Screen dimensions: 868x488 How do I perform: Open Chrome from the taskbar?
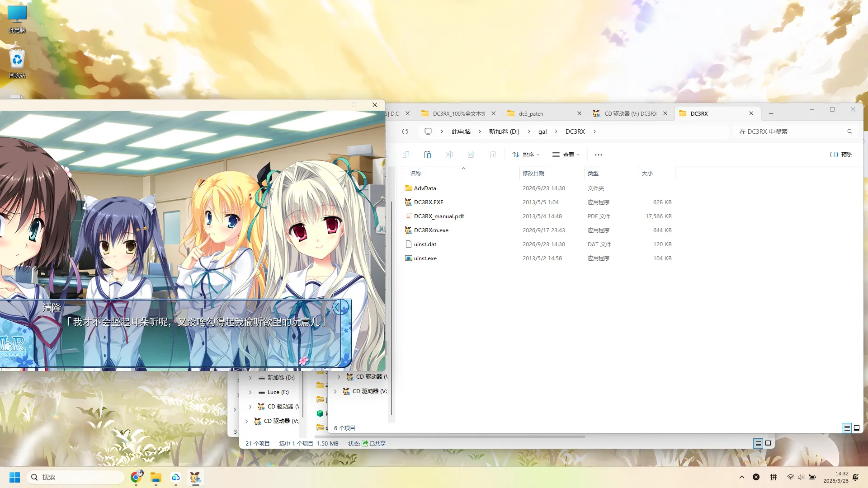(137, 477)
